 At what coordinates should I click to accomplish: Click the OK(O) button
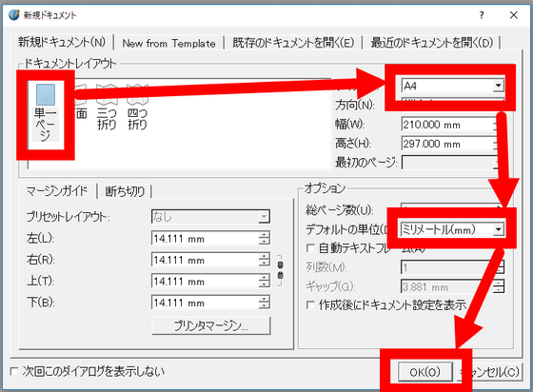[x=425, y=372]
